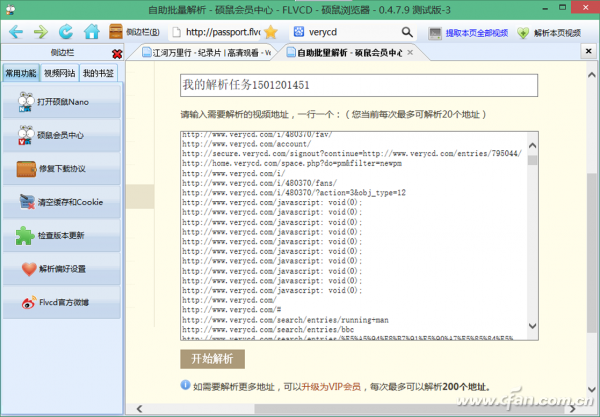Open 打开硕鼠Nano in the sidebar
Viewport: 600px width, 417px height.
[x=62, y=102]
